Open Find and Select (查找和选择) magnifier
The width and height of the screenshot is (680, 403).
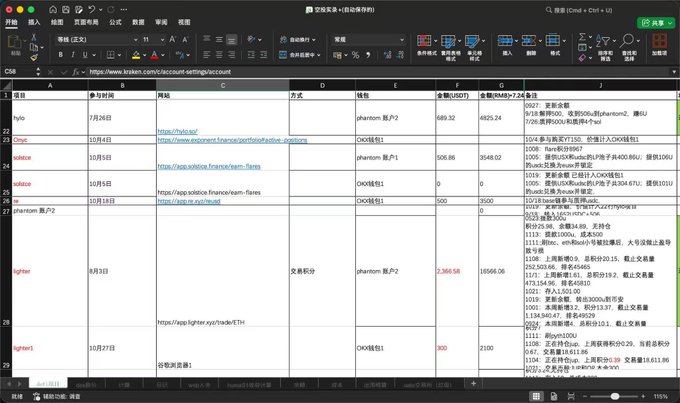click(629, 47)
